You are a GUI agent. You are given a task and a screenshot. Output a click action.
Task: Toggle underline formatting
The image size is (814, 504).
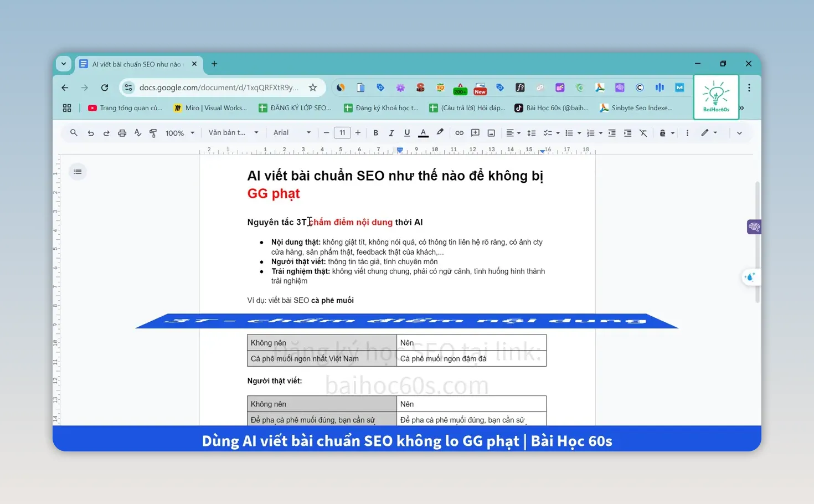tap(407, 133)
